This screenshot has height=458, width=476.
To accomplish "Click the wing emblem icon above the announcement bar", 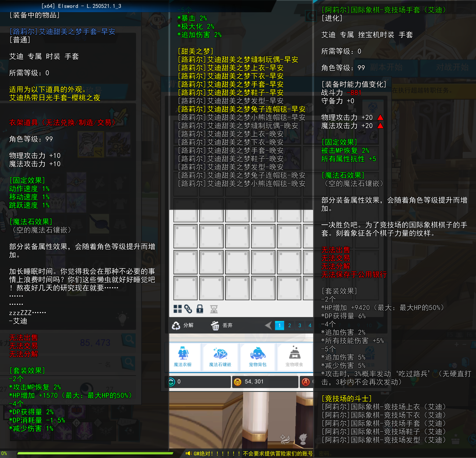I will pos(285,439).
